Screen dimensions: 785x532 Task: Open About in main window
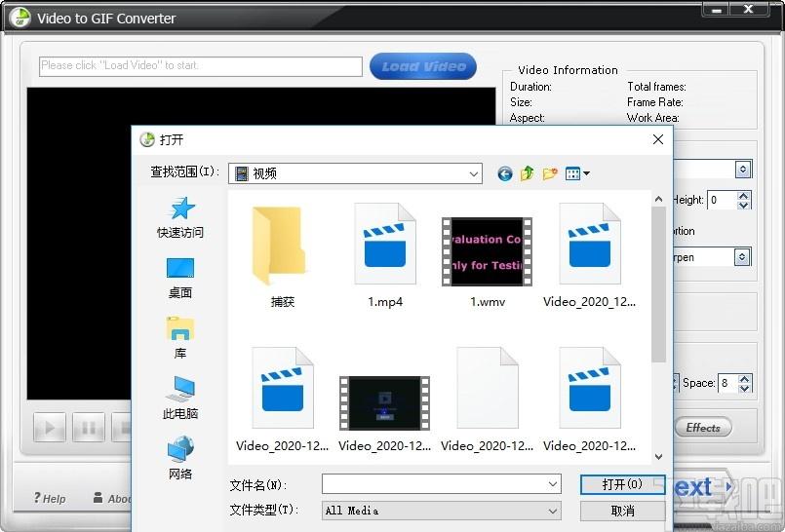pos(113,499)
